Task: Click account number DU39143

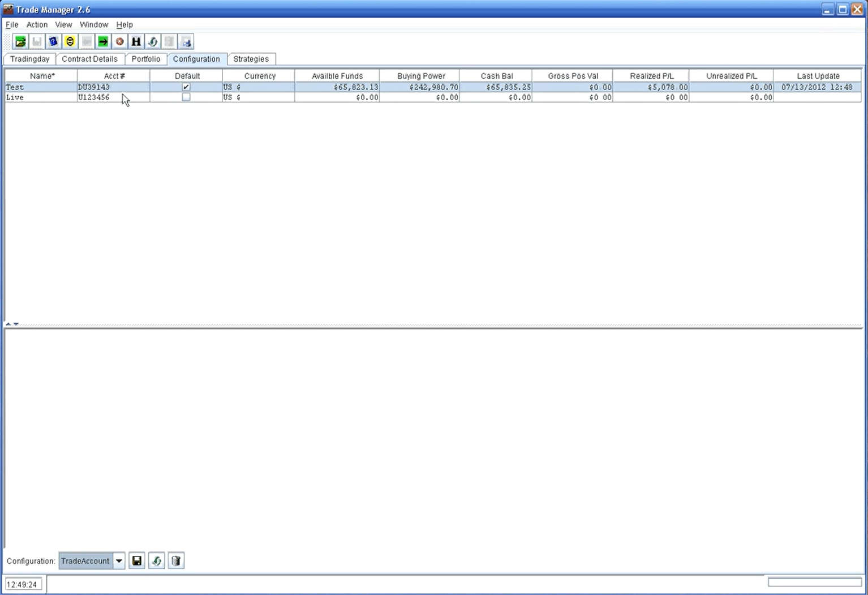Action: (x=114, y=87)
